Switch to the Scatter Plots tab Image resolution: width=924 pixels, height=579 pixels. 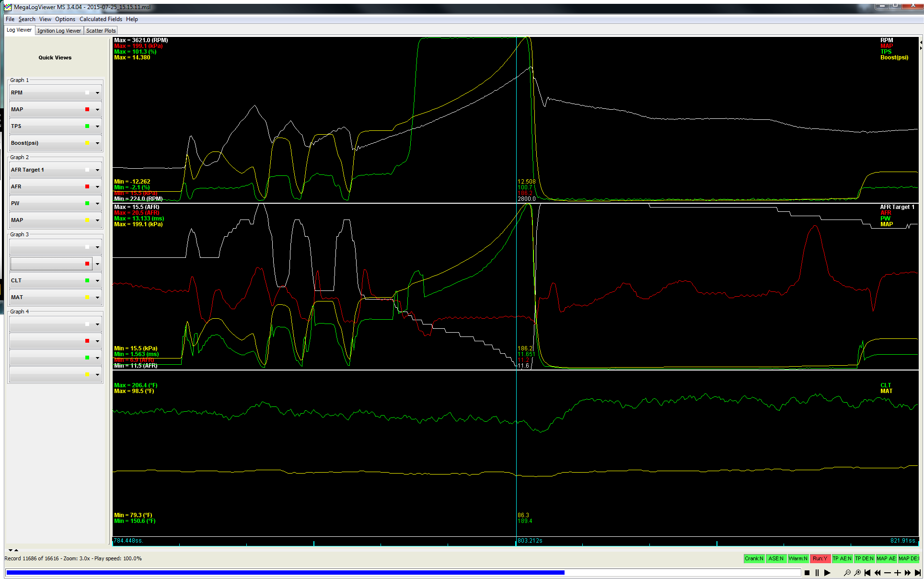(101, 31)
